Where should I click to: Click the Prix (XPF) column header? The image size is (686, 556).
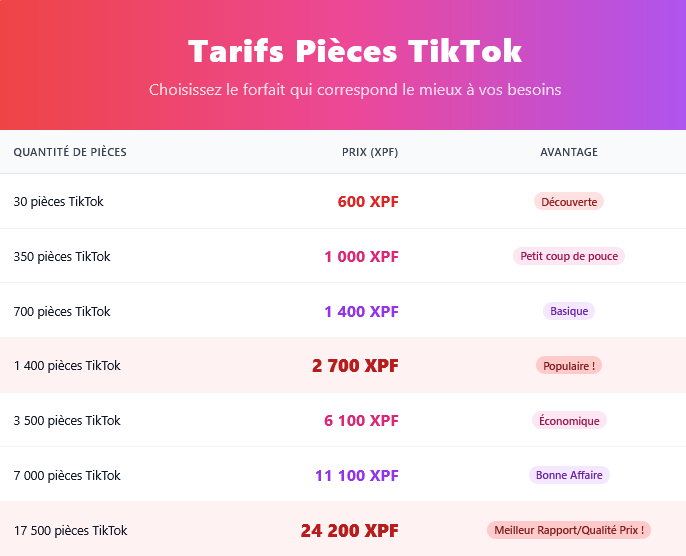point(370,152)
